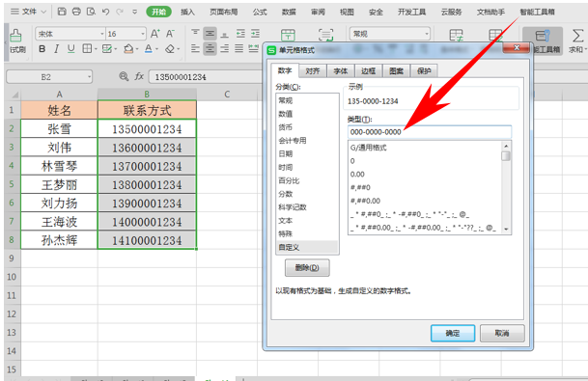Image resolution: width=588 pixels, height=381 pixels.
Task: Switch to 对齐 tab in dialog
Action: point(313,70)
